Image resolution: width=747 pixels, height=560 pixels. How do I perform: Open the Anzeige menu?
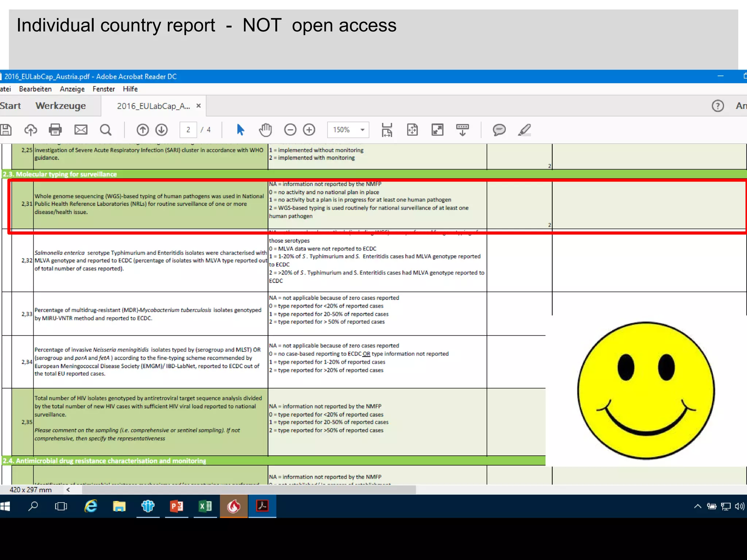pyautogui.click(x=72, y=89)
